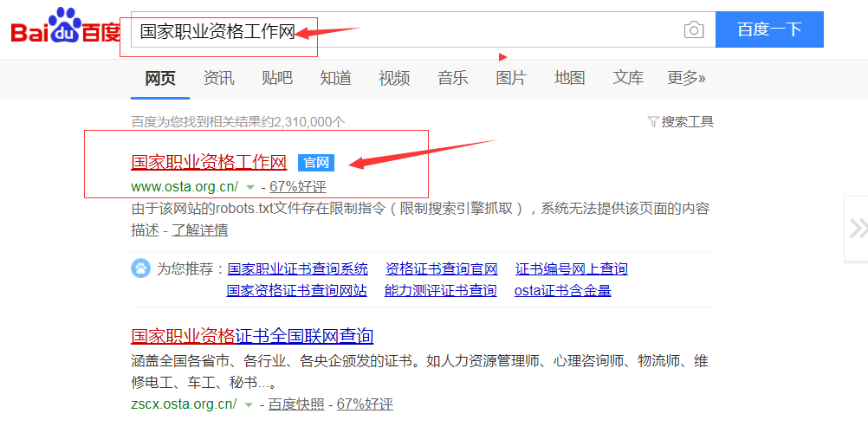Switch to the 资讯 tab
Viewport: 868px width, 433px height.
218,78
